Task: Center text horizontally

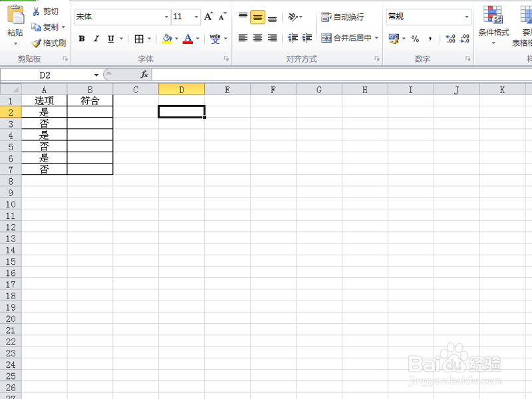Action: click(257, 38)
